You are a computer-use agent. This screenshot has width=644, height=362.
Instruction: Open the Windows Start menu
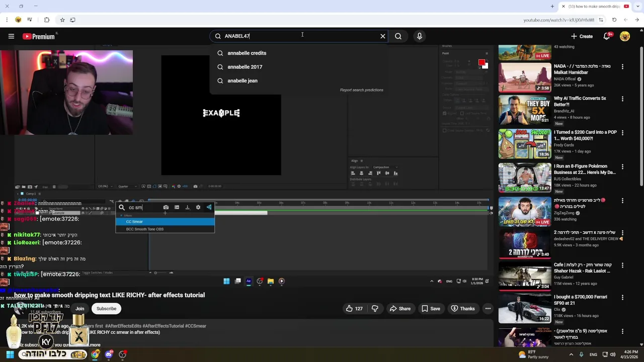[x=10, y=354]
